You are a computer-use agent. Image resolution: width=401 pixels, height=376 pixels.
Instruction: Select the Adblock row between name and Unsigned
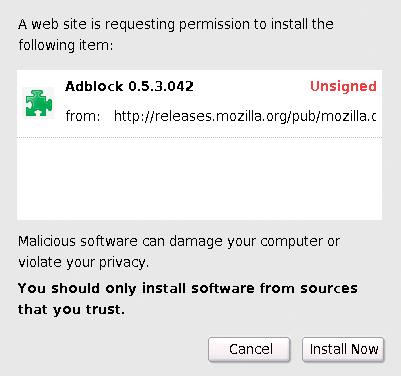coord(252,87)
